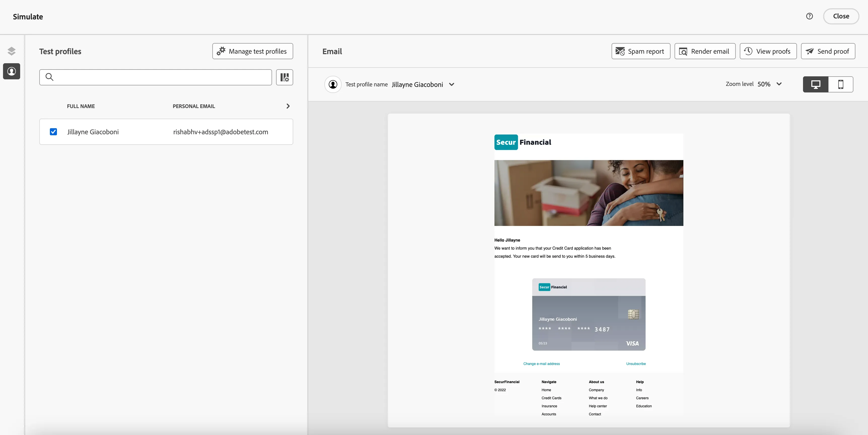Switch to desktop preview mode
Viewport: 868px width, 435px height.
tap(815, 84)
